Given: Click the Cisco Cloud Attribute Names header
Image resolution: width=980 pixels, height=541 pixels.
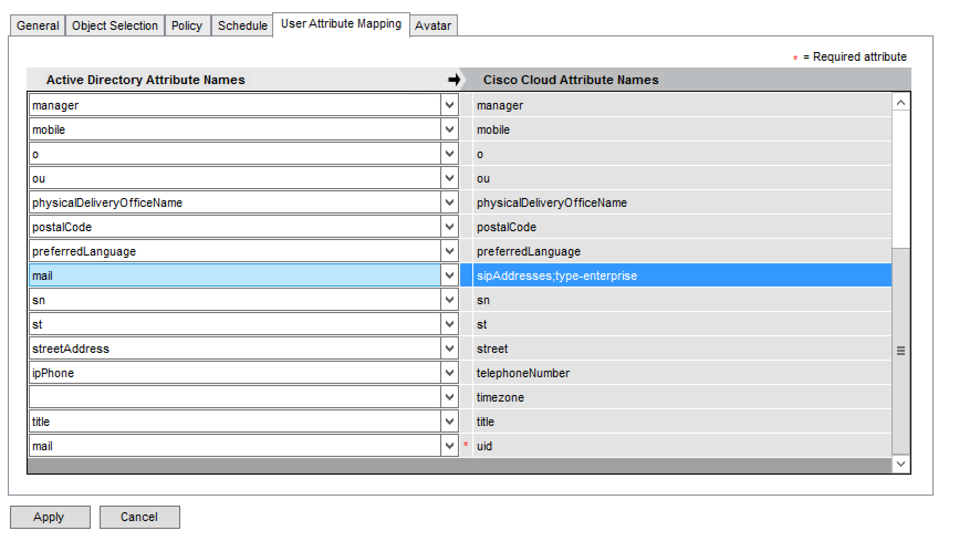Looking at the screenshot, I should 571,80.
